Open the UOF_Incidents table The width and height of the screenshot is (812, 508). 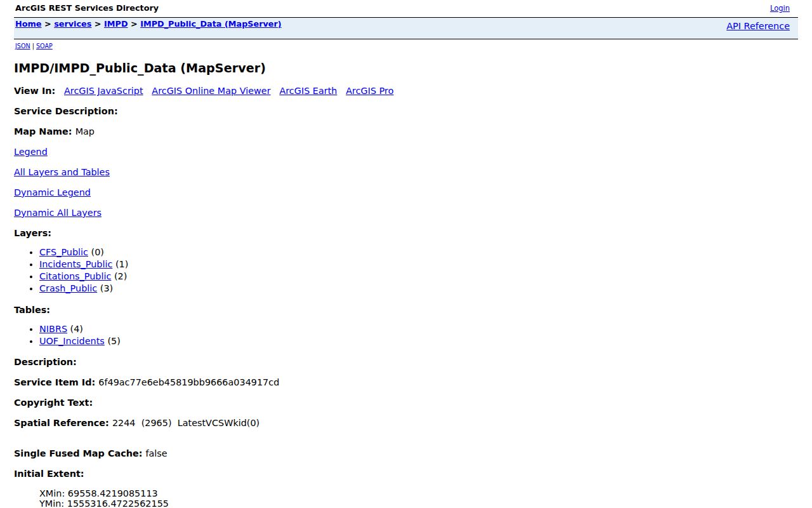72,341
